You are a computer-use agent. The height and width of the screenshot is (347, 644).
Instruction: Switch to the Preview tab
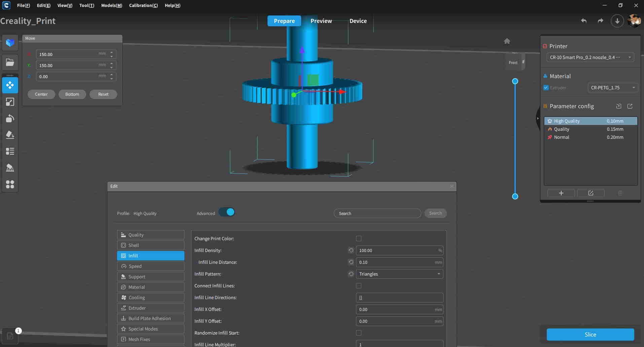click(x=321, y=21)
